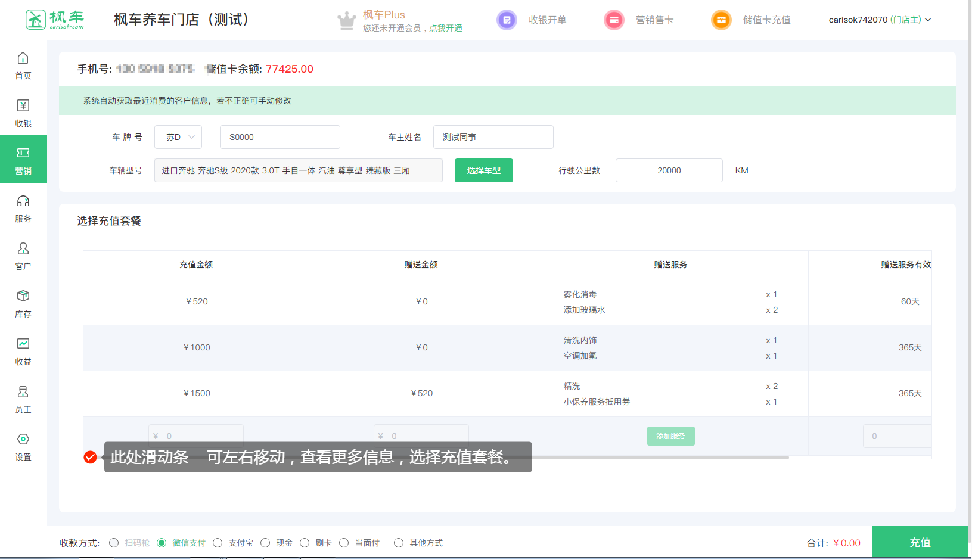Image resolution: width=972 pixels, height=560 pixels.
Task: Choose 刷卡 card payment radio button
Action: [x=305, y=543]
